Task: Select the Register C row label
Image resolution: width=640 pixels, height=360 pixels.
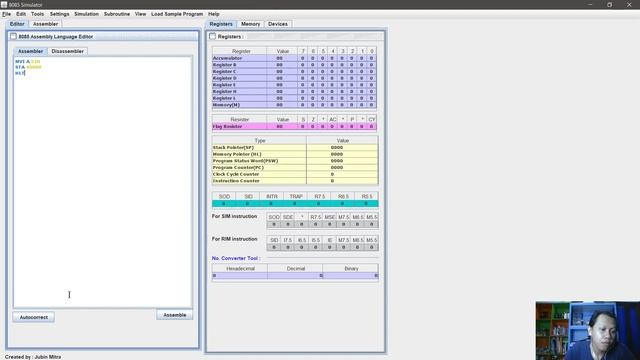Action: coord(239,71)
